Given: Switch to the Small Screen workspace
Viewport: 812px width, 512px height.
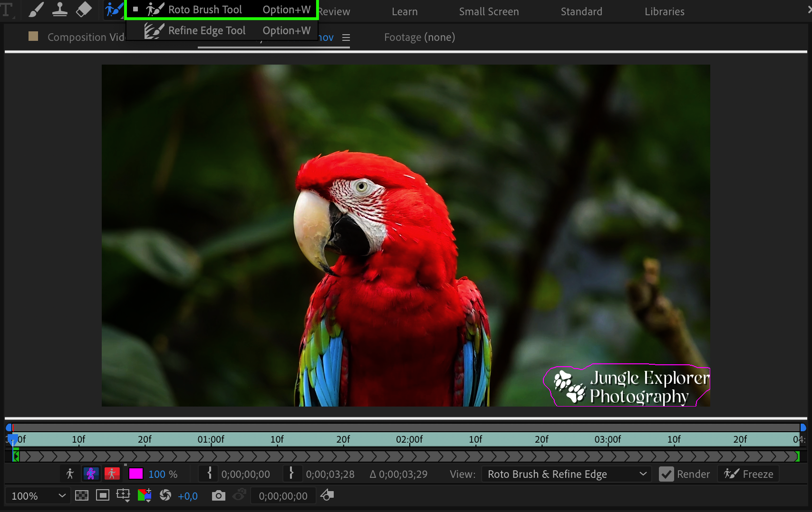Looking at the screenshot, I should (x=489, y=11).
